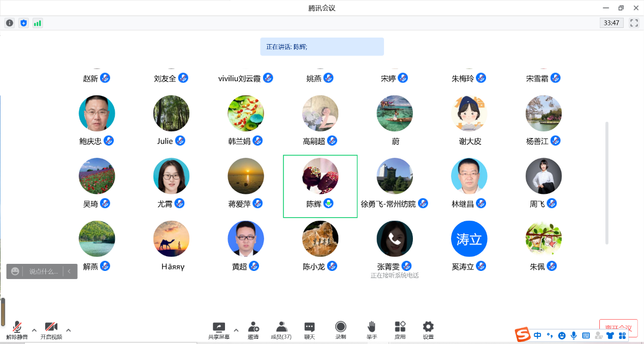Open the share options arrow beside 共享屏幕

[x=236, y=330]
